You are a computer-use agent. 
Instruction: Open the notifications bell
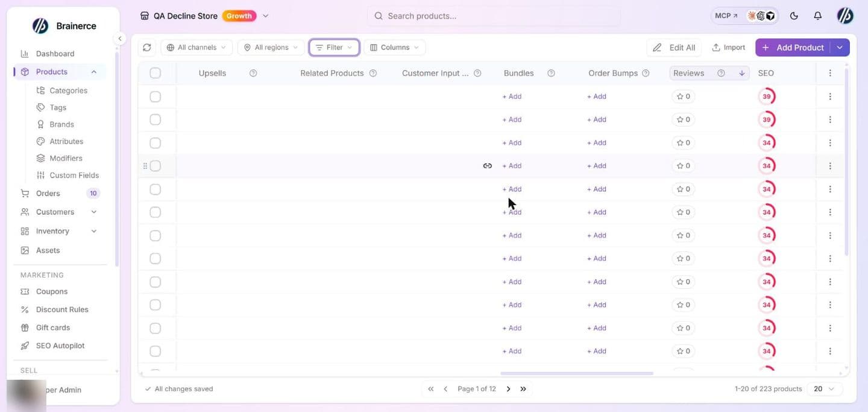coord(817,16)
